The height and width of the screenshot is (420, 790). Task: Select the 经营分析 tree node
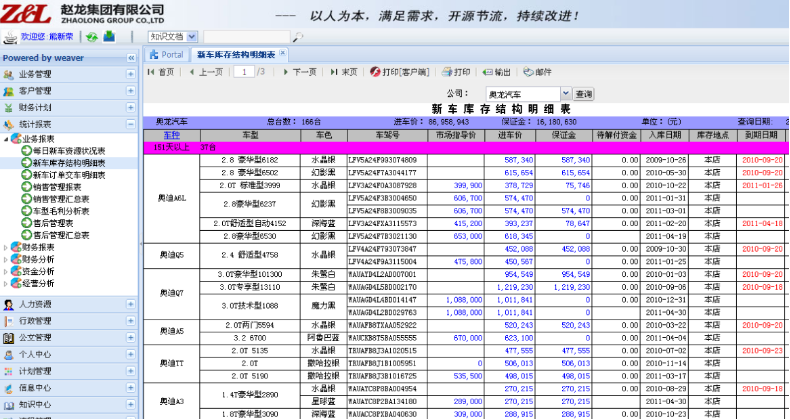click(x=38, y=284)
